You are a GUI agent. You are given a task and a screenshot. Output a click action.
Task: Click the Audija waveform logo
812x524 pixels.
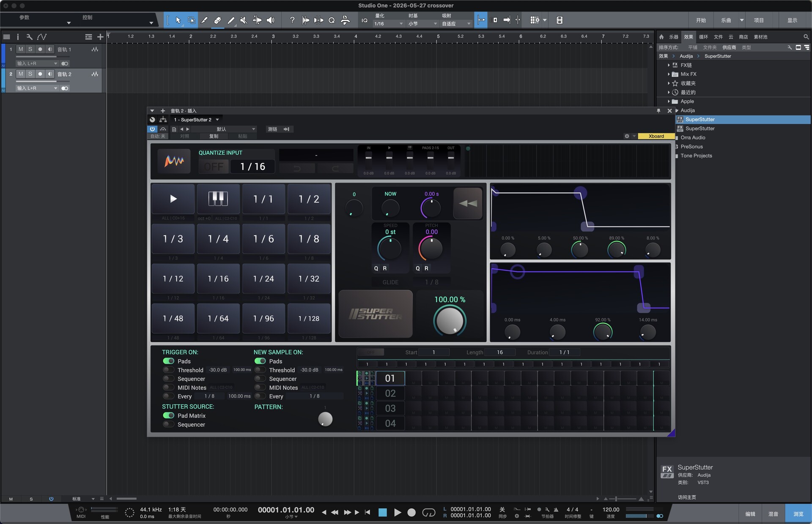click(174, 161)
